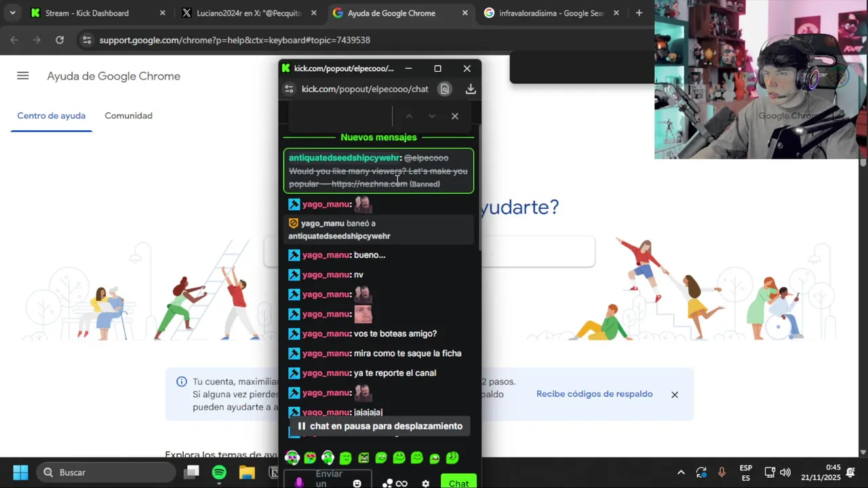The width and height of the screenshot is (868, 488).
Task: Go back in the Chrome browser
Action: point(14,40)
